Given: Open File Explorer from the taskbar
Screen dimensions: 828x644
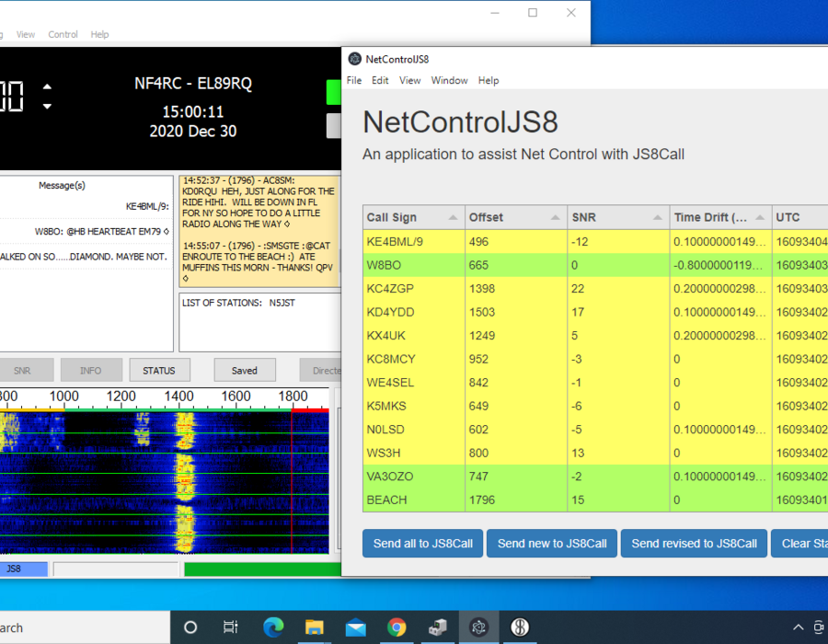Looking at the screenshot, I should [315, 627].
